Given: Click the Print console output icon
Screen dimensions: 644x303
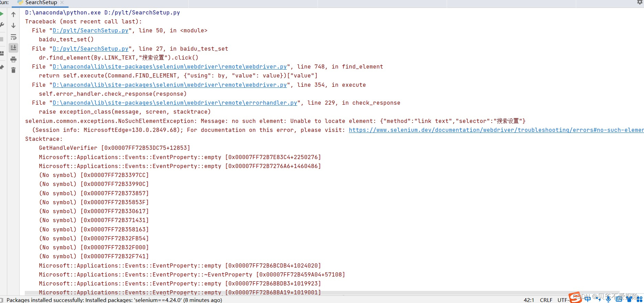Looking at the screenshot, I should 13,59.
